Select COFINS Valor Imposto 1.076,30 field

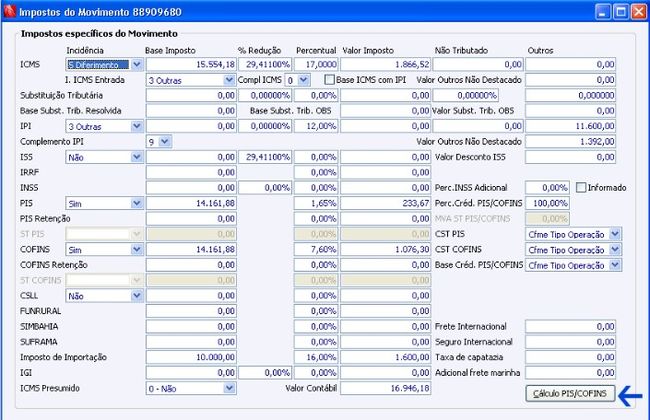[386, 249]
